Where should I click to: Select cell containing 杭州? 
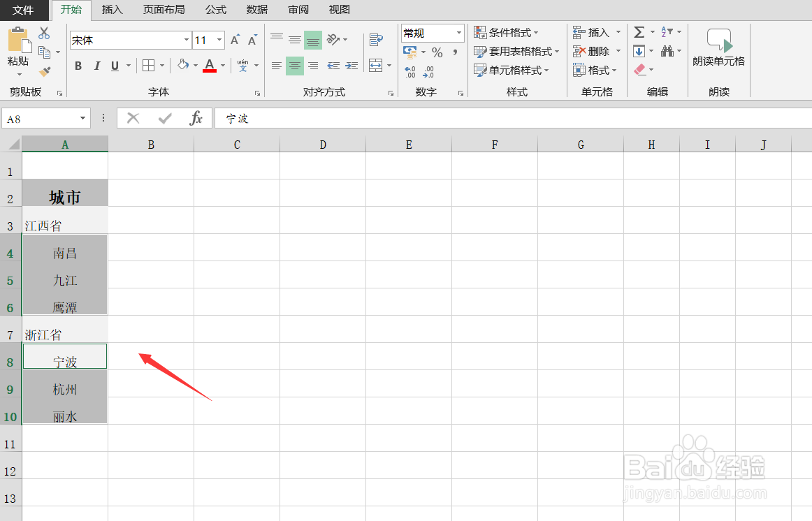[x=65, y=383]
